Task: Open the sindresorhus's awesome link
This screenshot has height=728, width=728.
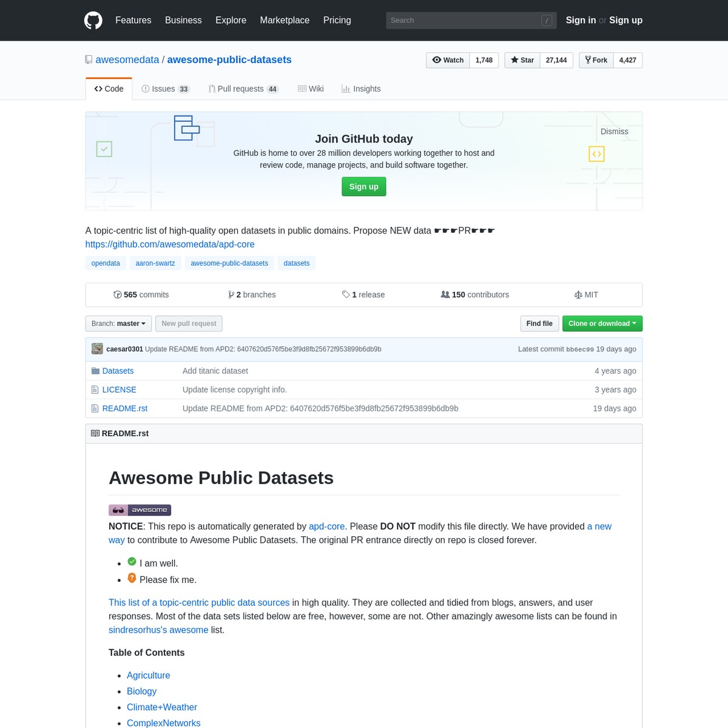Action: pyautogui.click(x=158, y=630)
